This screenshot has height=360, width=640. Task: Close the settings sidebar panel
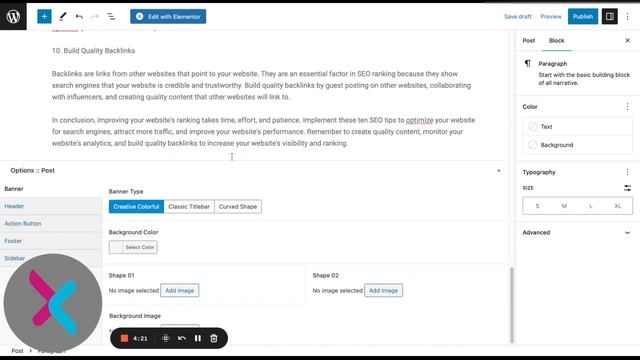(627, 40)
